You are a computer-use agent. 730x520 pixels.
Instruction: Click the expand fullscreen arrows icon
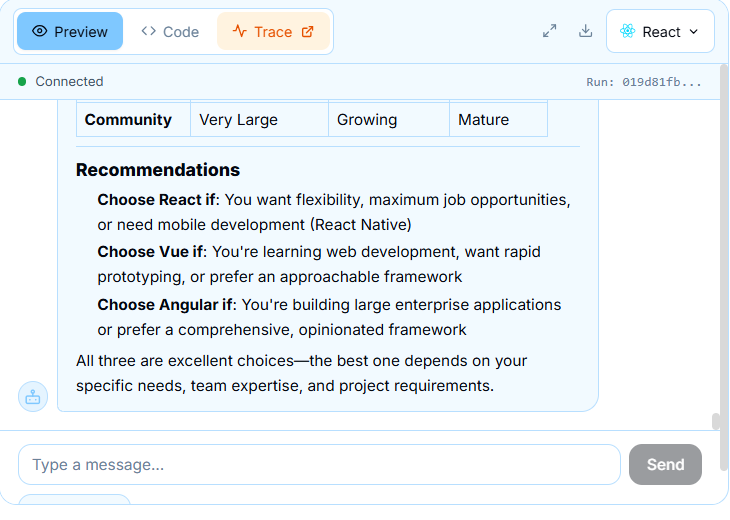tap(550, 31)
